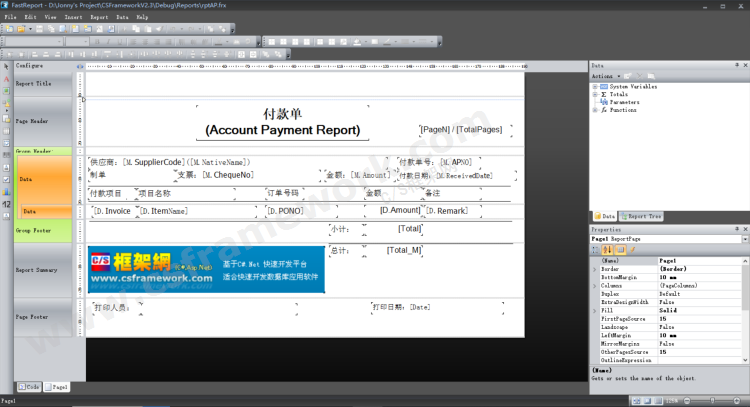The image size is (750, 407).
Task: Open the object selector dropdown in Properties
Action: [x=744, y=239]
